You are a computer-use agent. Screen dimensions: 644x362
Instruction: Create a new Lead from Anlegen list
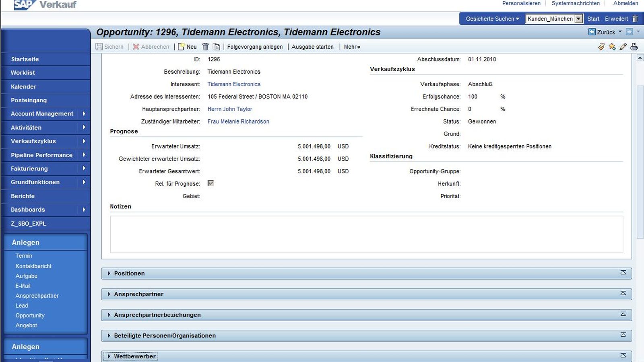(22, 306)
